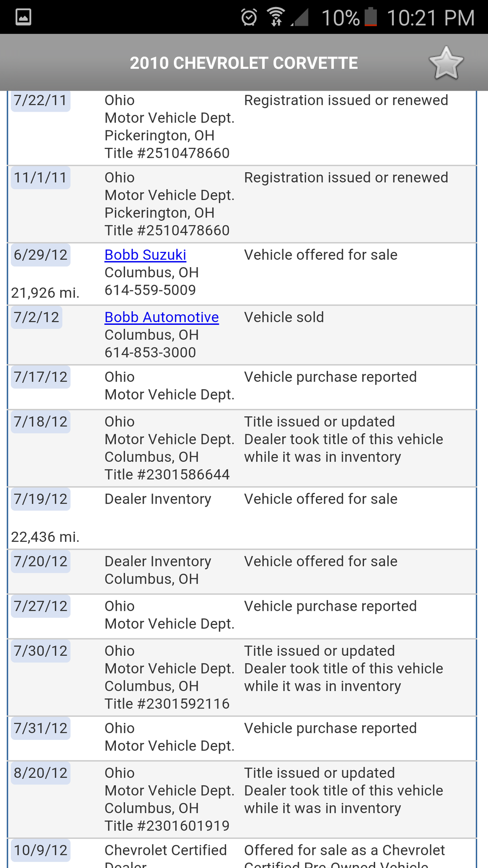Tap the 10/9/12 Chevrolet Certified date badge
488x868 pixels.
coord(41,850)
